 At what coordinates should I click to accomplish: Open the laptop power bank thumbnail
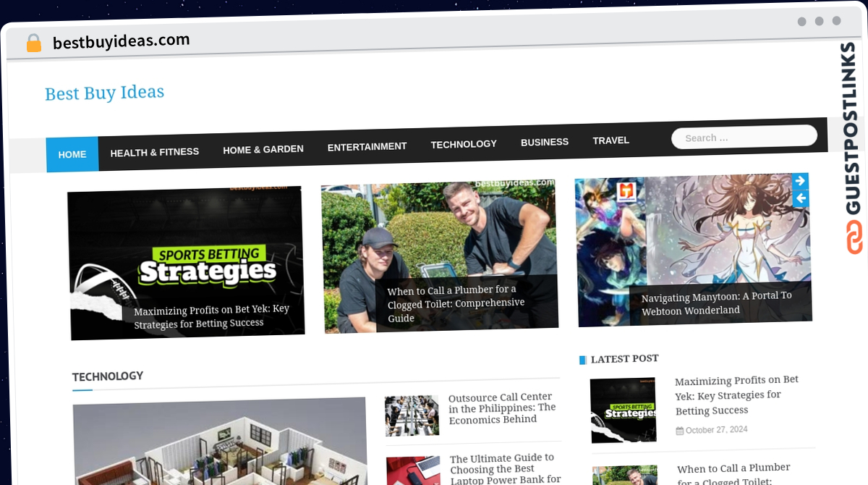414,471
